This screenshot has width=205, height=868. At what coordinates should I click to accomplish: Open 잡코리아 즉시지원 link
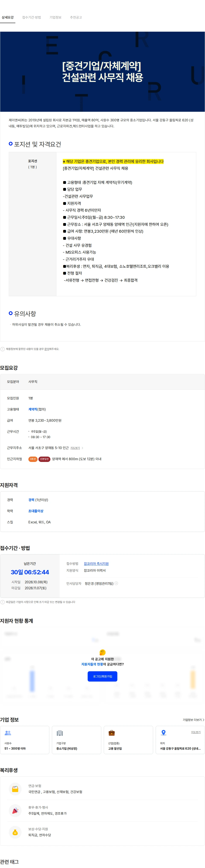pyautogui.click(x=96, y=564)
